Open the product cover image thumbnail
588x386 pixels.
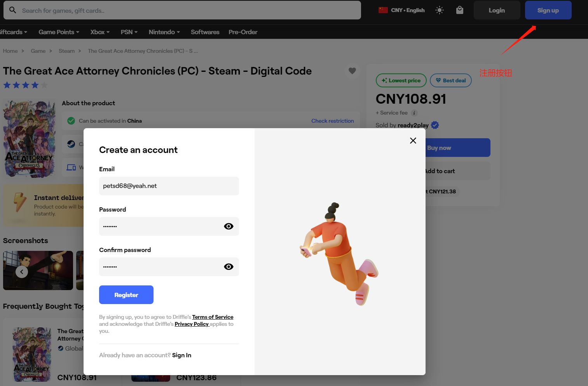tap(30, 139)
